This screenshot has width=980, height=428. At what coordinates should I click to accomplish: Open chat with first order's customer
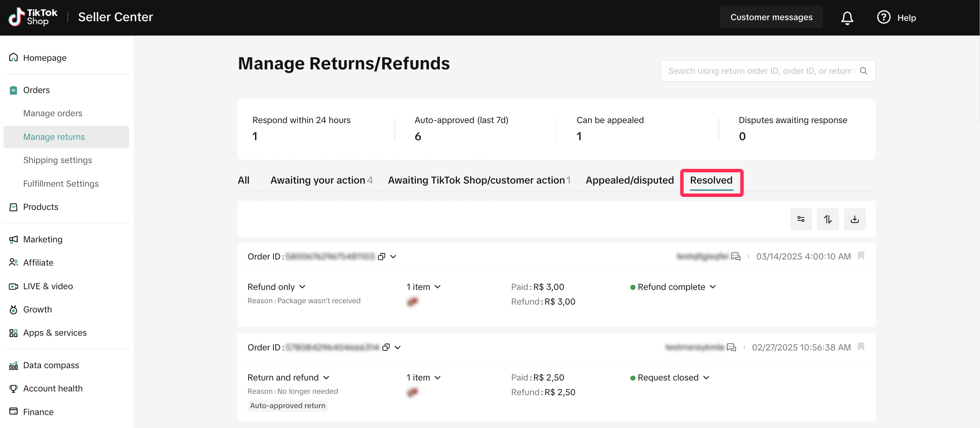(x=736, y=257)
